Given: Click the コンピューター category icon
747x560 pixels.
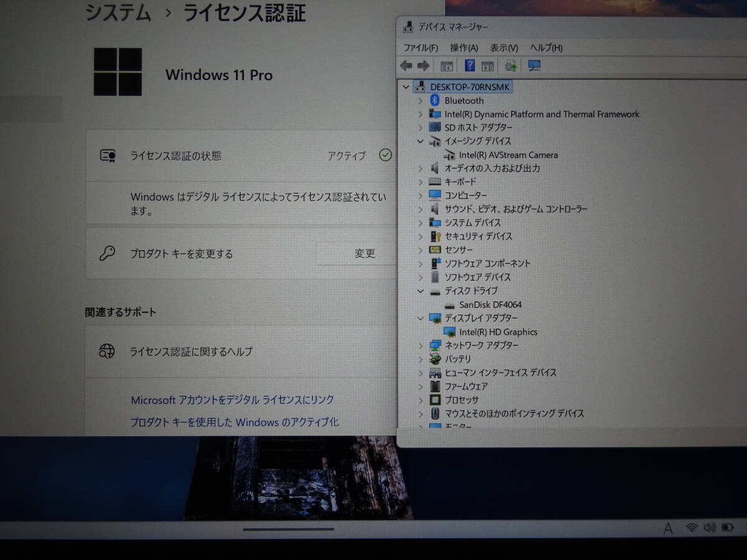Looking at the screenshot, I should pos(435,195).
